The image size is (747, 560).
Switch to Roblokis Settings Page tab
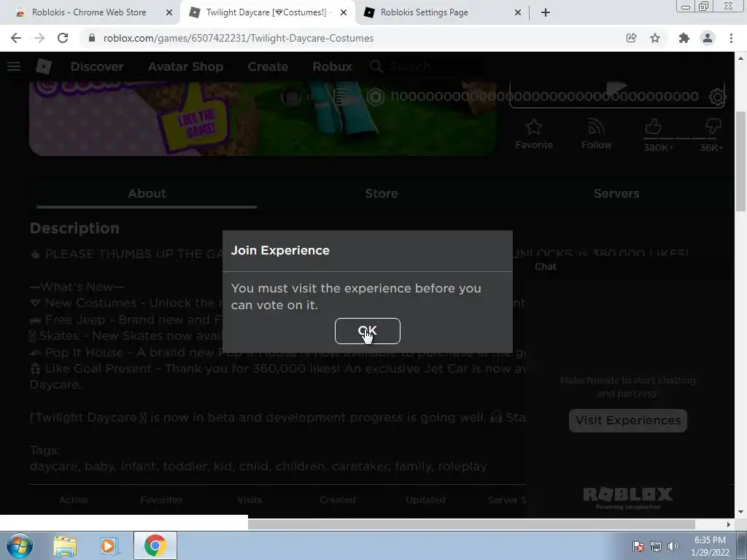[x=424, y=12]
